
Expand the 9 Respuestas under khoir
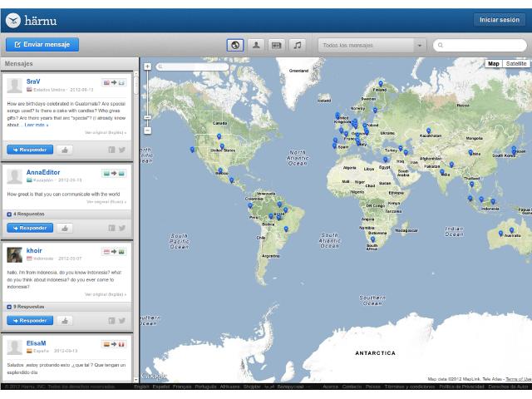tap(28, 306)
